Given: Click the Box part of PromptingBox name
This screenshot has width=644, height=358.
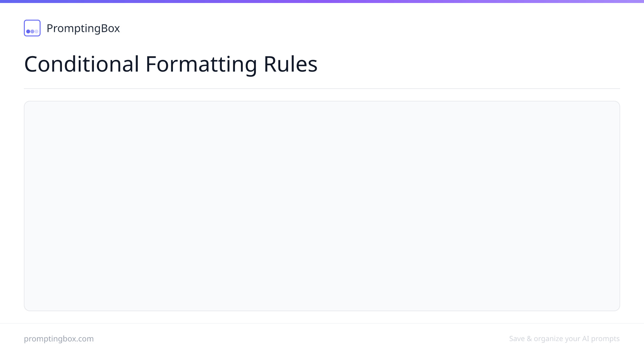Looking at the screenshot, I should coord(110,28).
